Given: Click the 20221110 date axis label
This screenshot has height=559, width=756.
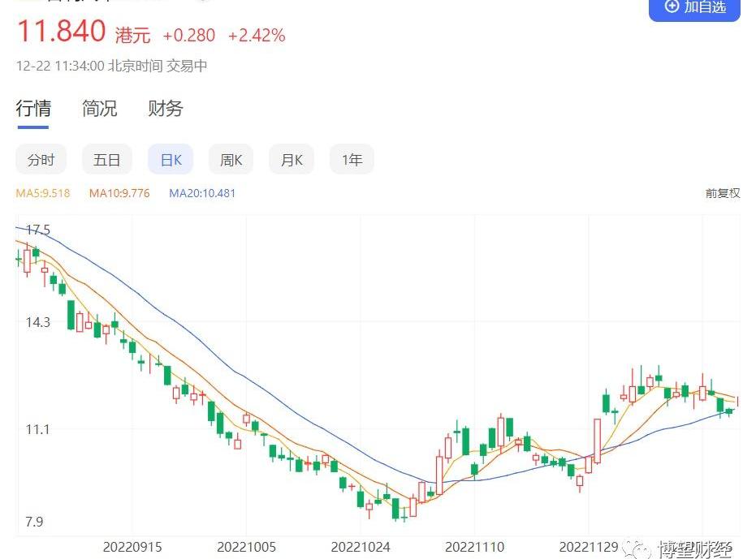Looking at the screenshot, I should pos(474,548).
